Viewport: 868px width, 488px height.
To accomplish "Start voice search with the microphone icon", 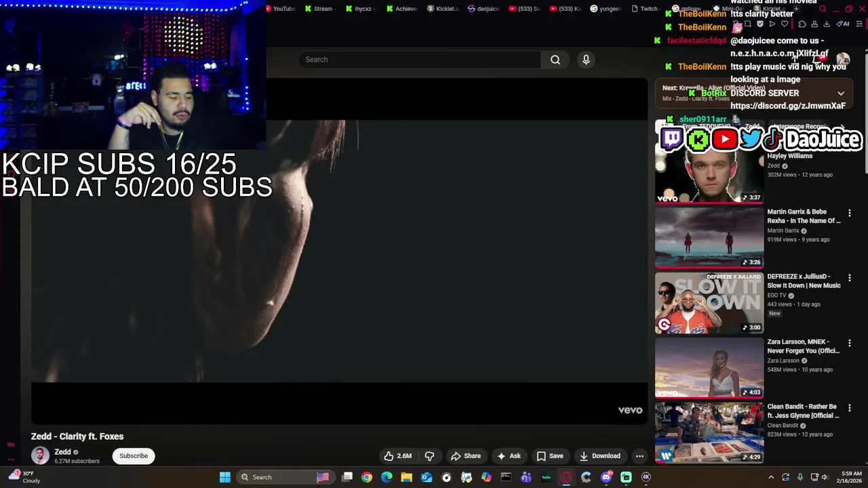I will [x=586, y=60].
